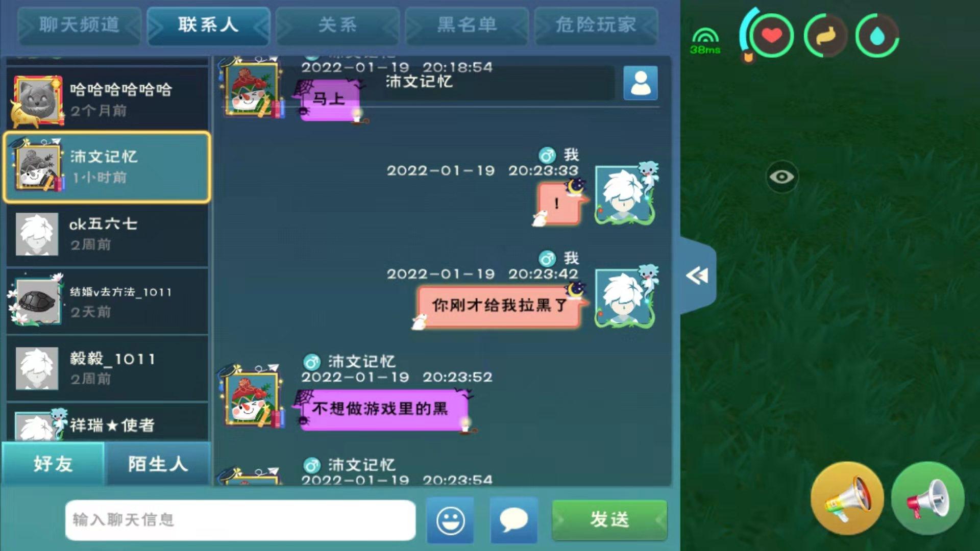The height and width of the screenshot is (551, 980).
Task: Click the hunger status icon
Action: click(825, 36)
